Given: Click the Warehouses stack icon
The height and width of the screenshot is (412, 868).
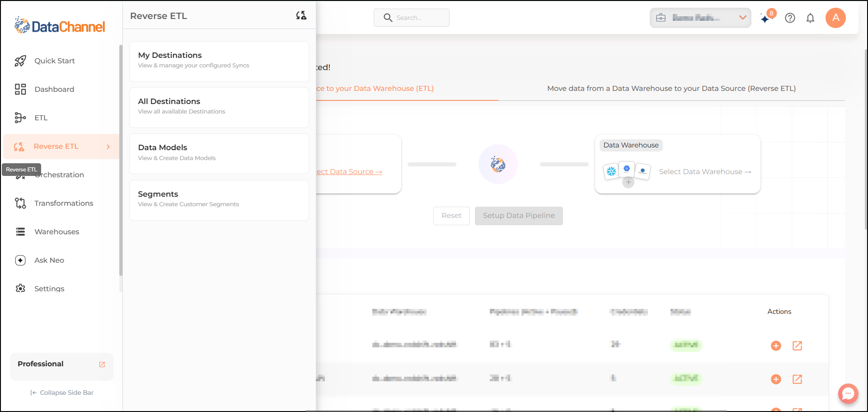Looking at the screenshot, I should 20,232.
